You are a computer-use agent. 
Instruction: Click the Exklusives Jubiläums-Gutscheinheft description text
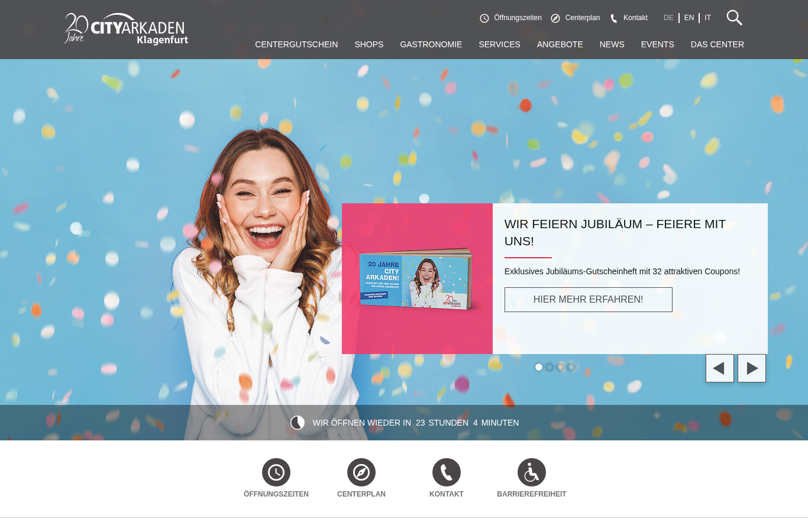click(622, 271)
